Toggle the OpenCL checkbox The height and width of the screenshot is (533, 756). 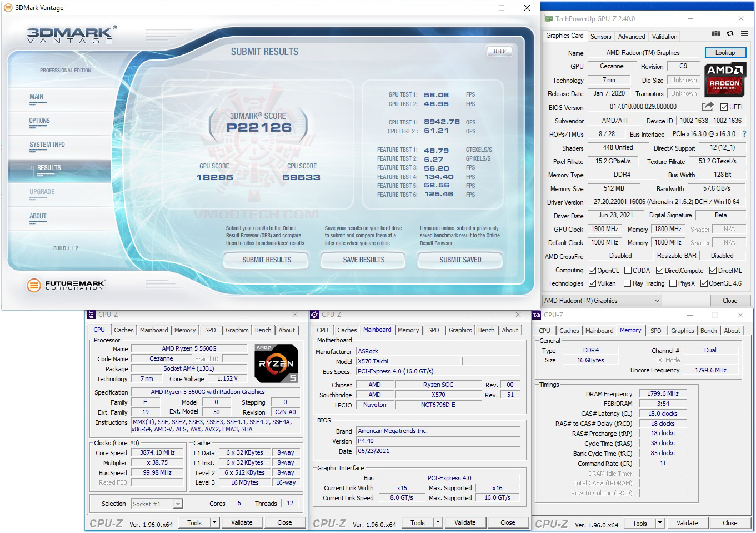(592, 271)
